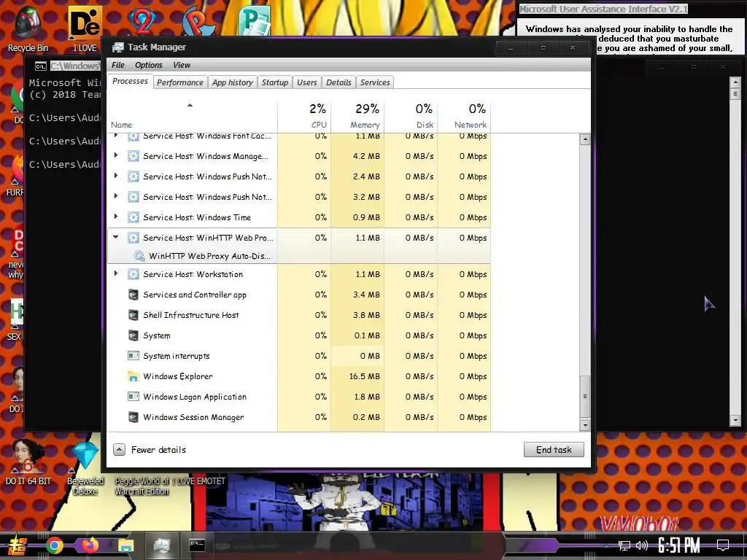Image resolution: width=747 pixels, height=560 pixels.
Task: Select the Processes tab
Action: click(x=130, y=82)
